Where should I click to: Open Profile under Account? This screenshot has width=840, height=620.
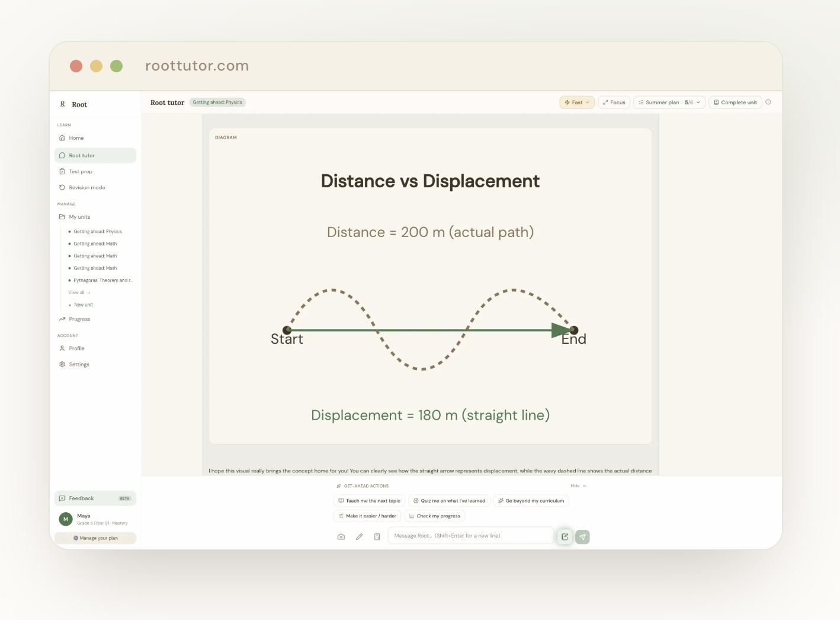tap(95, 349)
